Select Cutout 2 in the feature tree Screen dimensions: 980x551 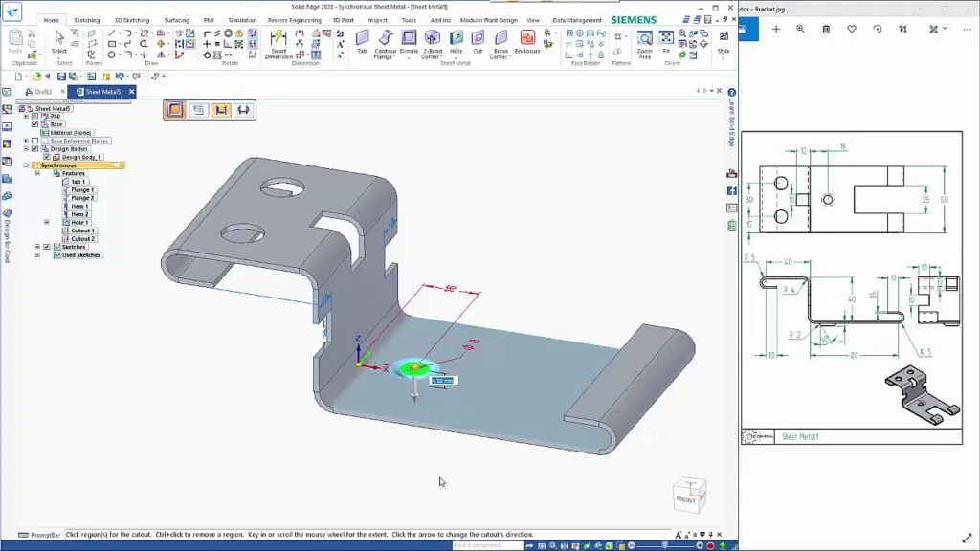tap(82, 238)
